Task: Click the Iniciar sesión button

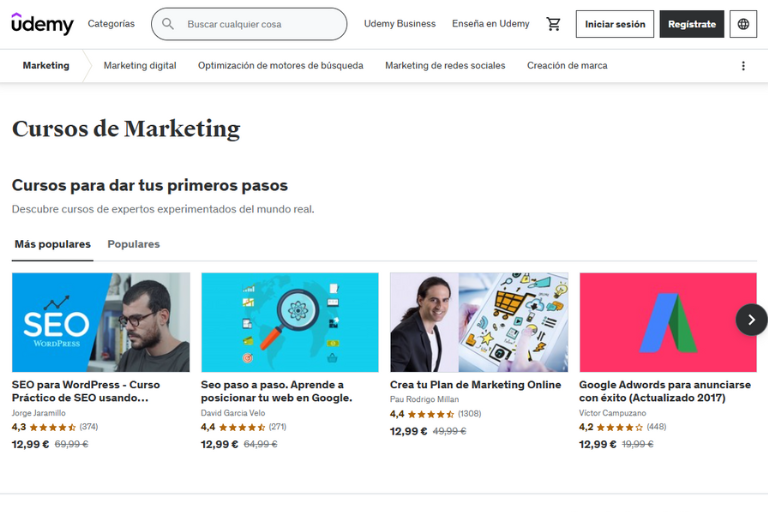Action: coord(615,24)
